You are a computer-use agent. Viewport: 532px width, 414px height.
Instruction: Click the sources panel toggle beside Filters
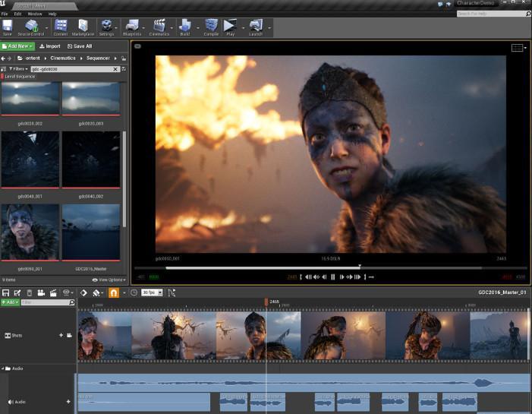[x=3, y=69]
